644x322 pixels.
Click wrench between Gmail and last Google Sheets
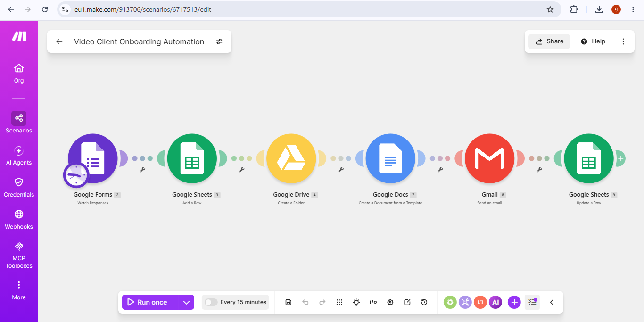[539, 169]
